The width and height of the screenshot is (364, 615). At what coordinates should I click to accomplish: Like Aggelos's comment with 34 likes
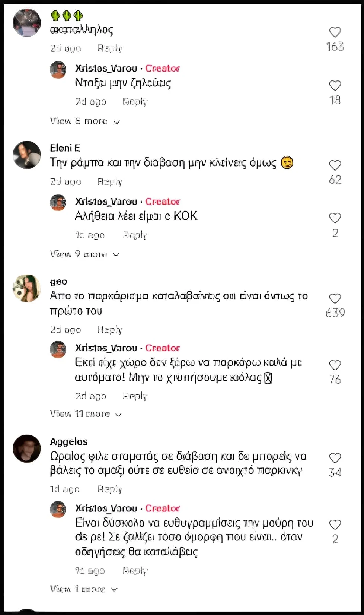pyautogui.click(x=335, y=458)
